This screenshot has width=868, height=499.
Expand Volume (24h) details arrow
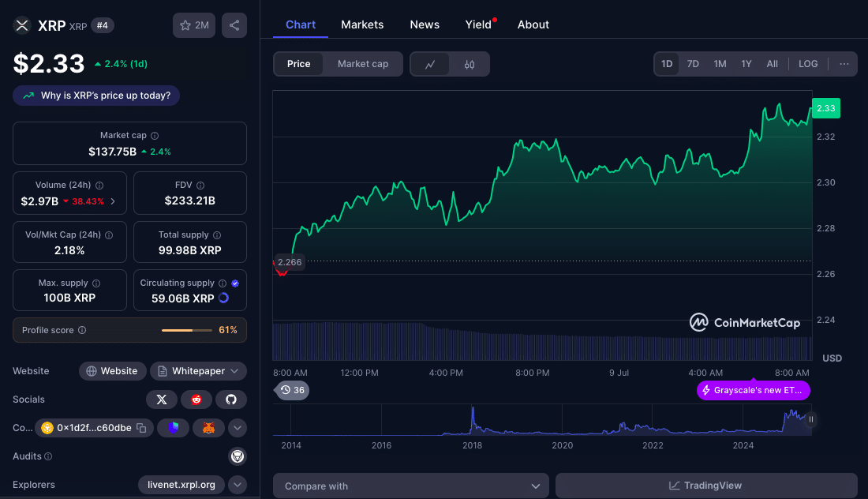click(x=113, y=201)
